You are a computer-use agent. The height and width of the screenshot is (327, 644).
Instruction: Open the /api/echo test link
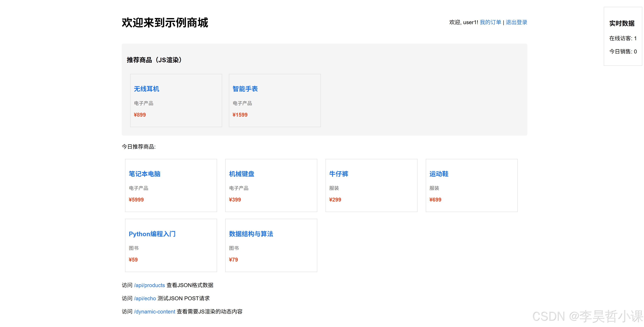(145, 298)
